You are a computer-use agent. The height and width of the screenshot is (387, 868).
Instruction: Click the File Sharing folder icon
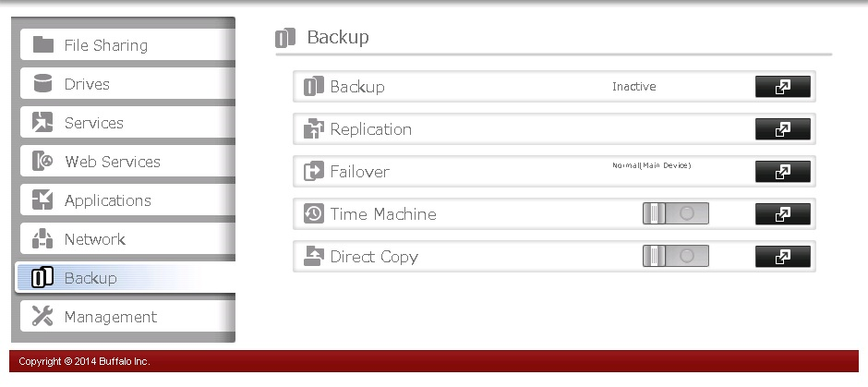pos(42,44)
